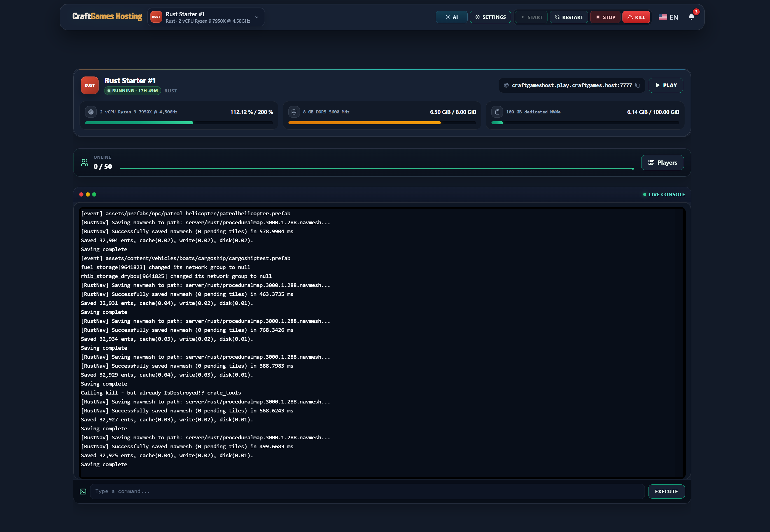The height and width of the screenshot is (532, 770).
Task: Click '6.14 GiB / 100.00 GiB' disk value
Action: pyautogui.click(x=653, y=112)
